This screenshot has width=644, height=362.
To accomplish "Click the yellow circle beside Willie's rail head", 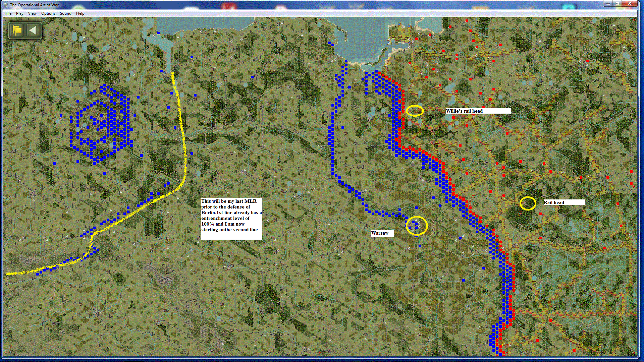I will pyautogui.click(x=415, y=111).
